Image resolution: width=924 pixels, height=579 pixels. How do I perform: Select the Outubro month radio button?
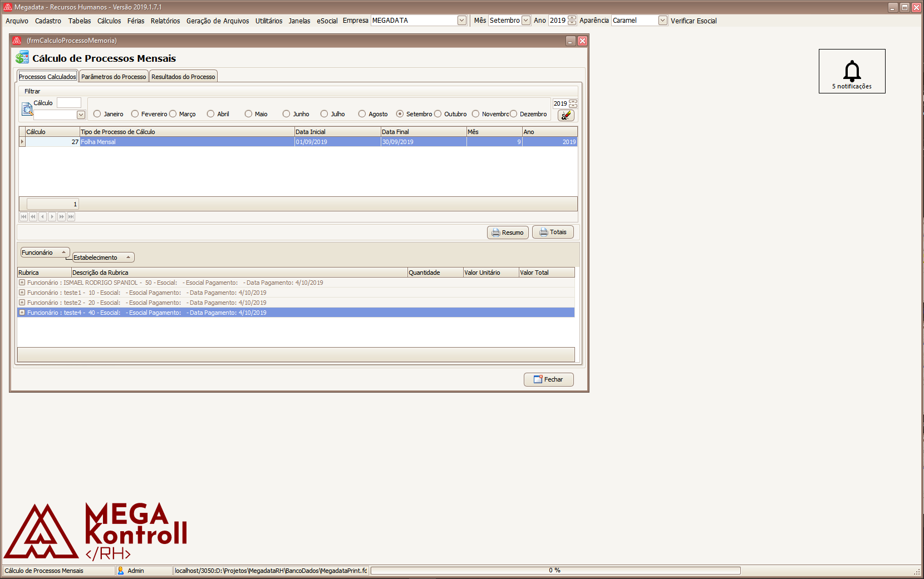pos(438,114)
